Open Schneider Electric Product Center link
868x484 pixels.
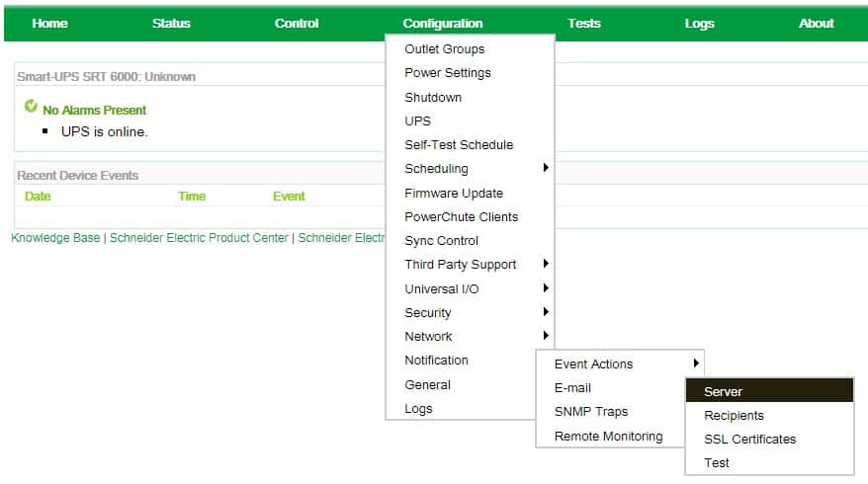pyautogui.click(x=199, y=238)
